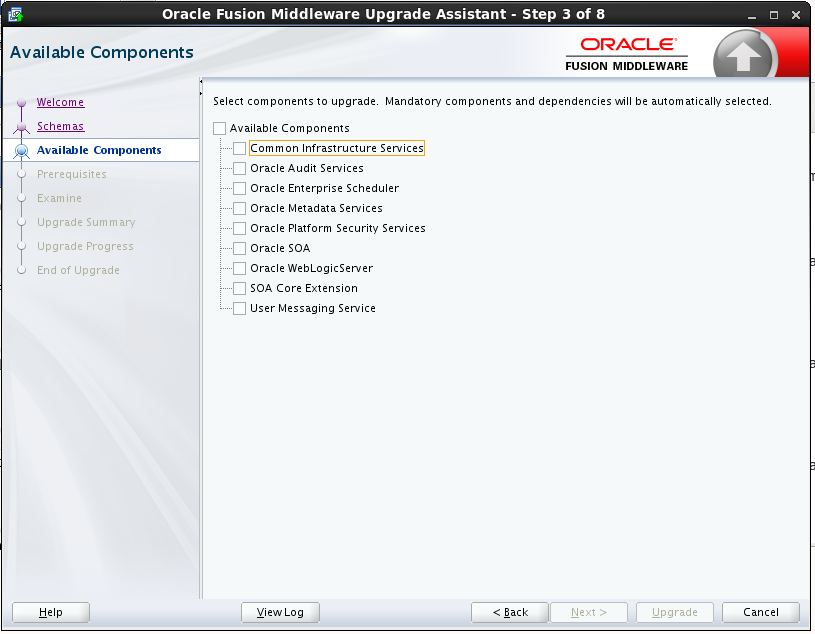The height and width of the screenshot is (634, 815).
Task: Click the upgrade arrow logo icon
Action: [745, 54]
